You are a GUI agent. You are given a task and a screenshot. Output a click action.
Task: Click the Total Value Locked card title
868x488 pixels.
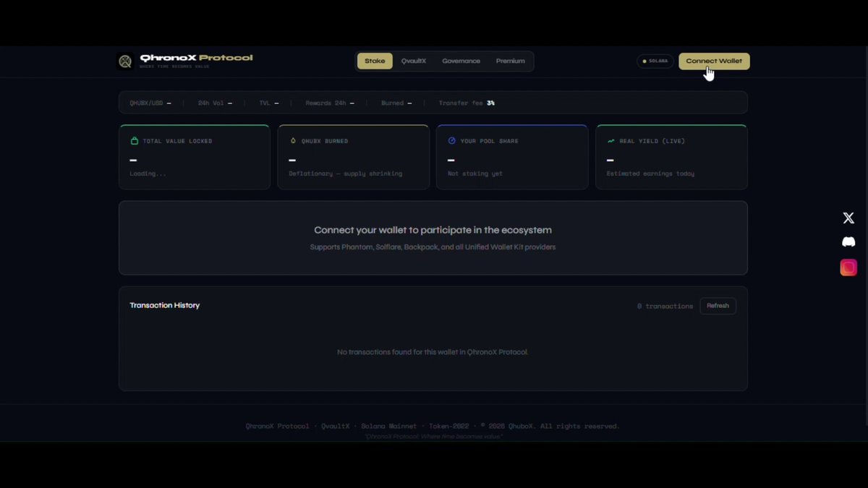point(177,141)
